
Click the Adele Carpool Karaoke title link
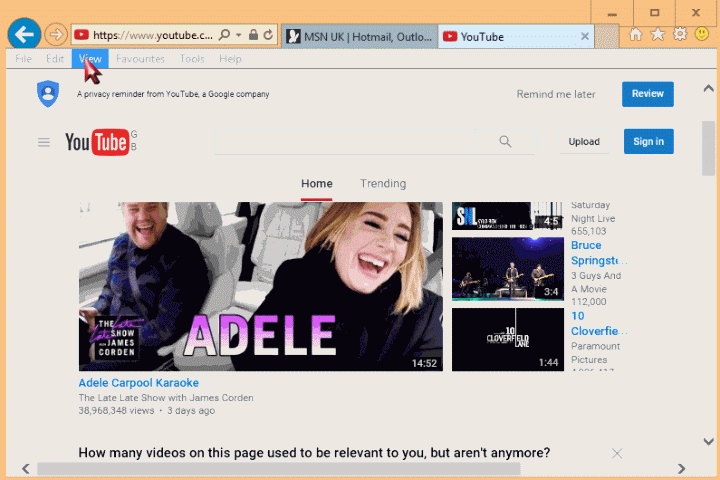[139, 383]
